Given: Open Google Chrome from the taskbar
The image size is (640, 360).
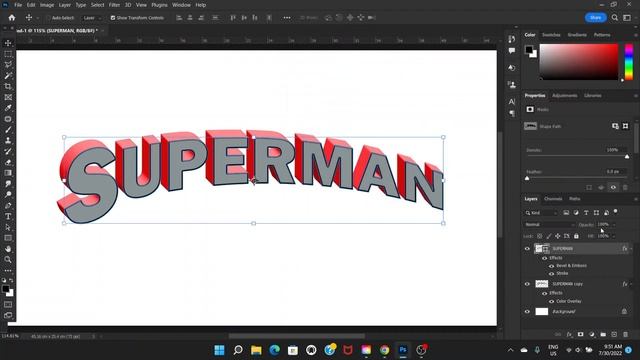Looking at the screenshot, I should click(x=384, y=350).
